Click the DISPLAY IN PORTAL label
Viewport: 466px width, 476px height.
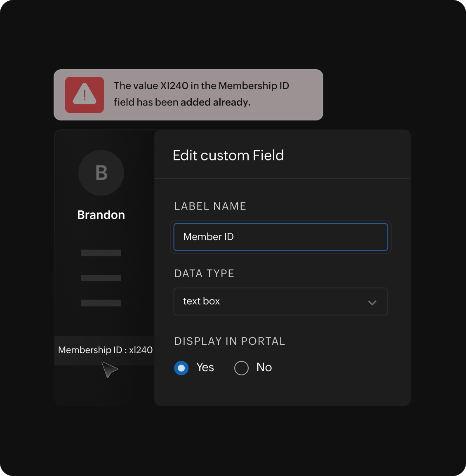(230, 341)
